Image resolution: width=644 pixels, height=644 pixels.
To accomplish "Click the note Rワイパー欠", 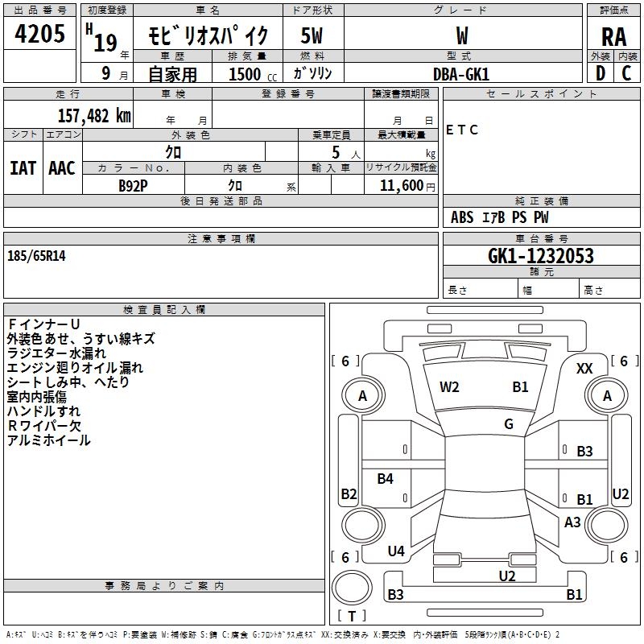I will tap(44, 426).
